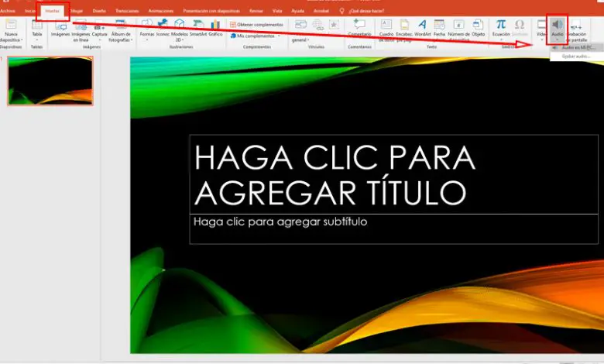Insert WordArt text

tap(422, 28)
